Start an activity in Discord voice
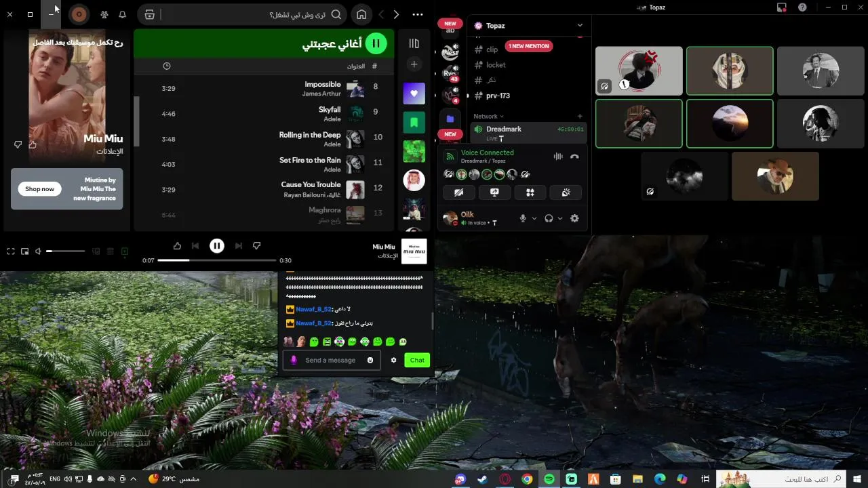This screenshot has width=868, height=488. [530, 192]
